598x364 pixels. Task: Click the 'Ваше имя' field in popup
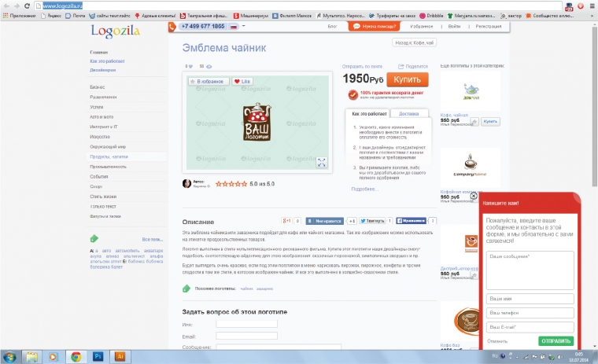point(529,299)
